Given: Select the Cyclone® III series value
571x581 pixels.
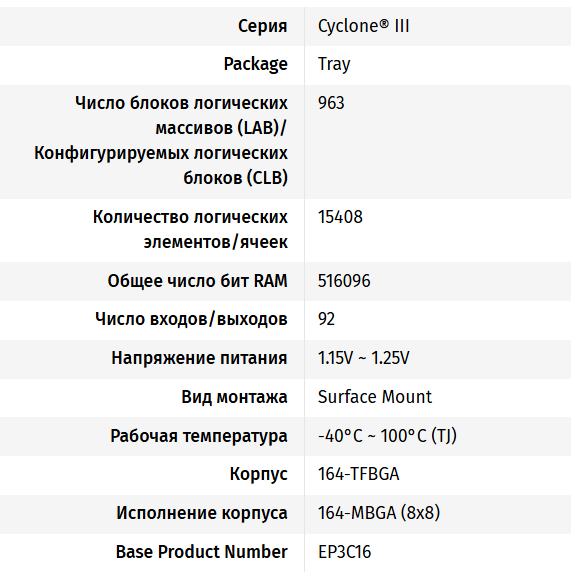Looking at the screenshot, I should coord(363,26).
